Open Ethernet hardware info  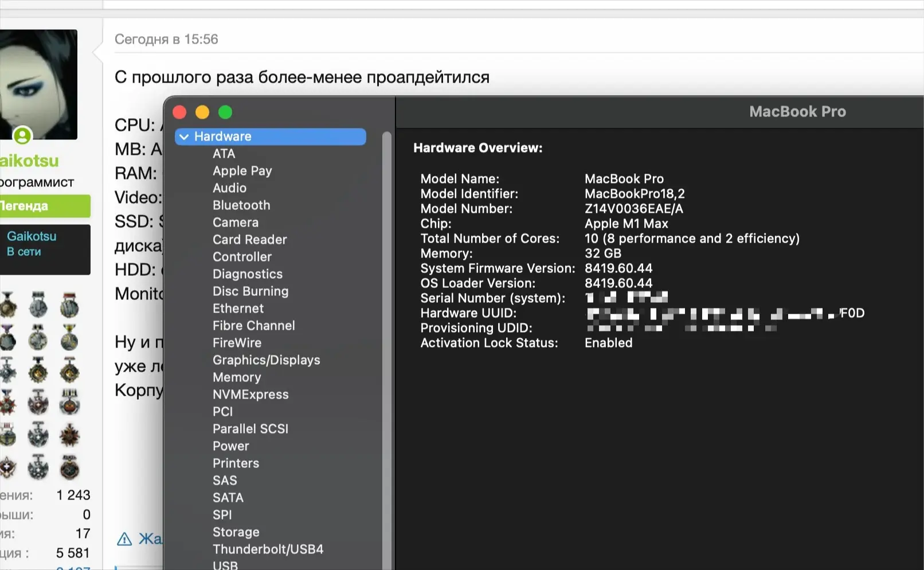pyautogui.click(x=238, y=309)
